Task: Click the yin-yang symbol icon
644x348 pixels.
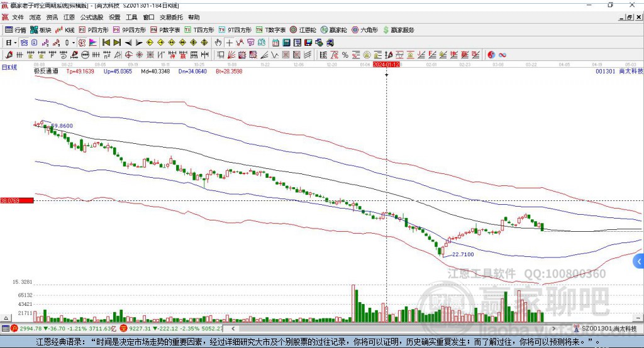Action: click(x=491, y=55)
